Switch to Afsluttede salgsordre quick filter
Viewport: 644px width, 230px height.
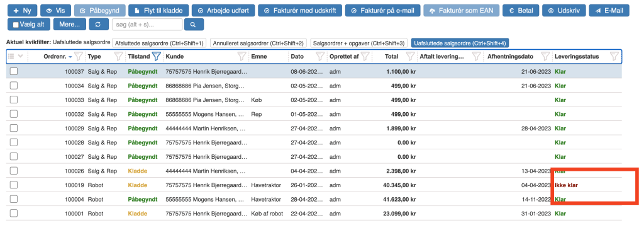click(159, 43)
